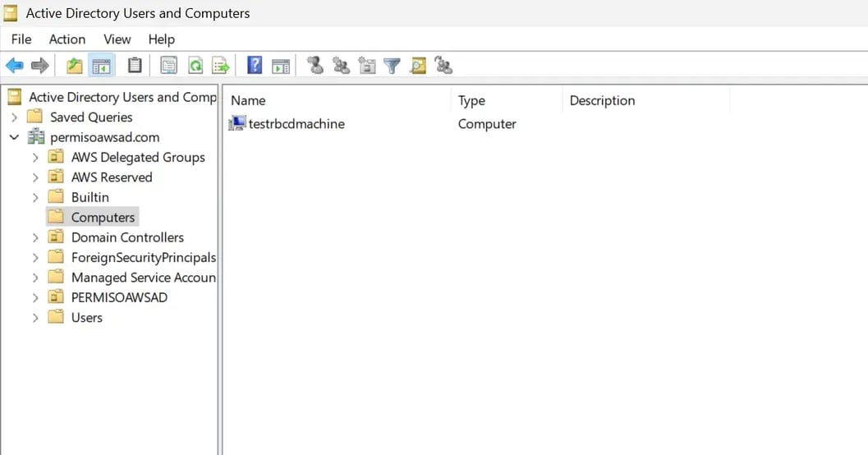Click the clipboard Paste toolbar icon
This screenshot has width=868, height=455.
pos(135,66)
